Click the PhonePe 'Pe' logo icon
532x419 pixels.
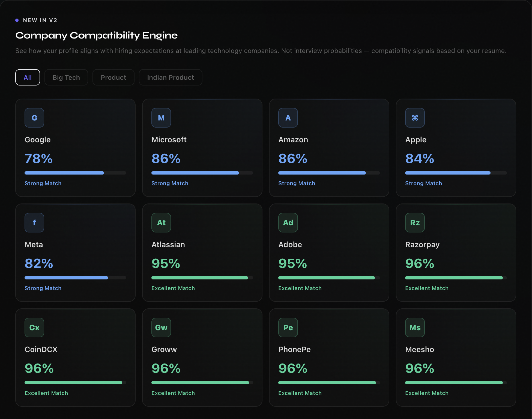tap(288, 327)
